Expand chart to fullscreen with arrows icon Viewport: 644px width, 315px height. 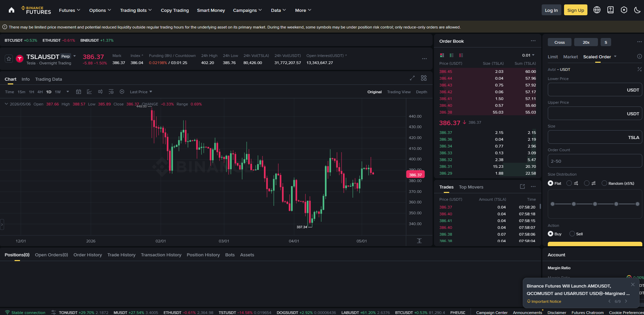pos(412,78)
